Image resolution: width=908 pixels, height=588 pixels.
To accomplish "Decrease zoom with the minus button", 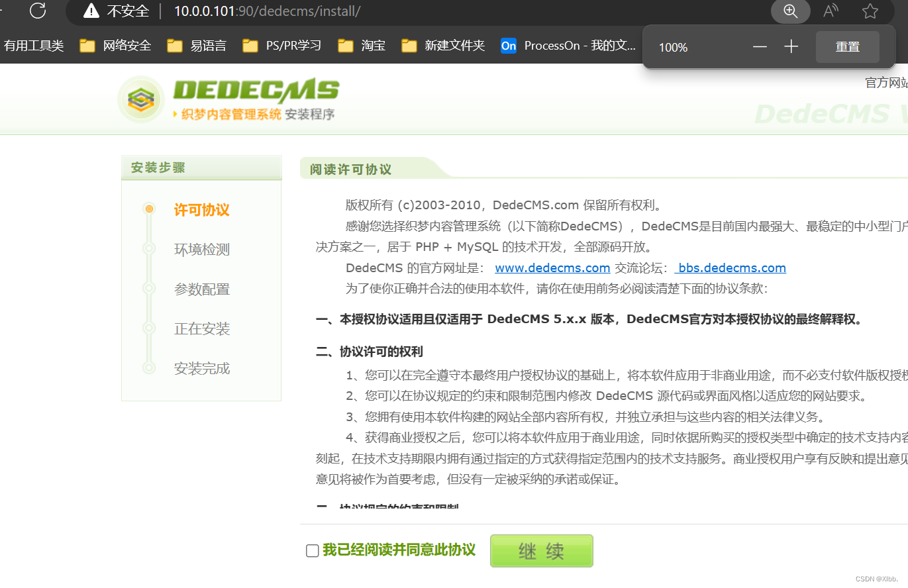I will [760, 46].
